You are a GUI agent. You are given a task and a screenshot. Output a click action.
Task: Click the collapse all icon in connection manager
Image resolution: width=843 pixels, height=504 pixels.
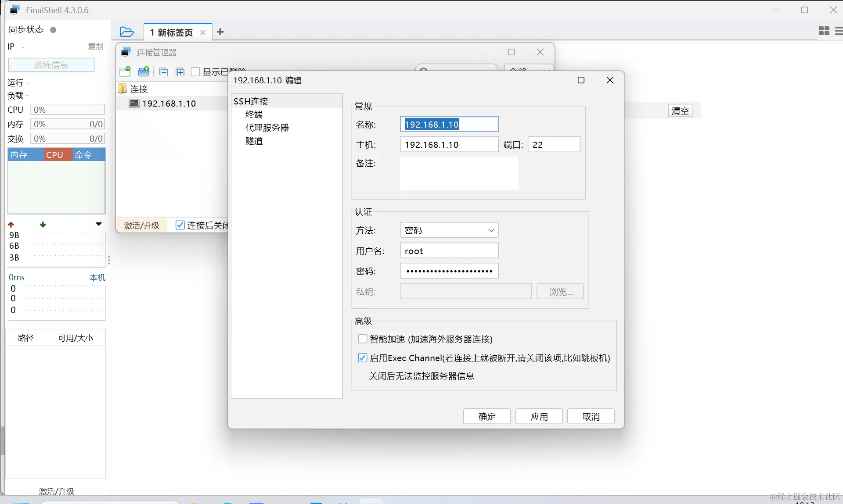[x=163, y=72]
